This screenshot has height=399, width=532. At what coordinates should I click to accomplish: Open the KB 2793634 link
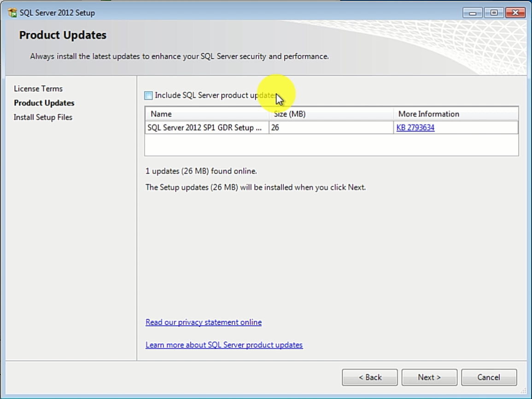coord(415,128)
